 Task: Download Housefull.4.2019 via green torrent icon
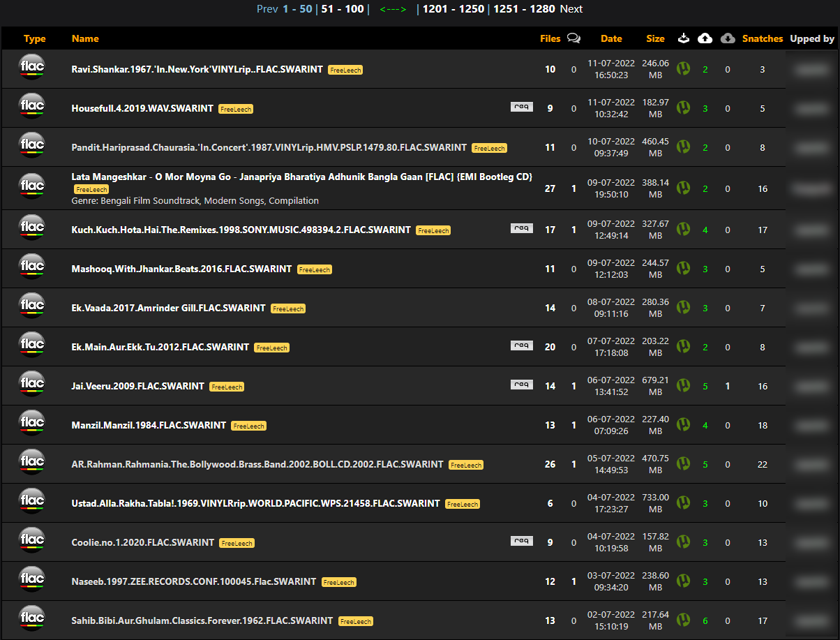tap(684, 107)
